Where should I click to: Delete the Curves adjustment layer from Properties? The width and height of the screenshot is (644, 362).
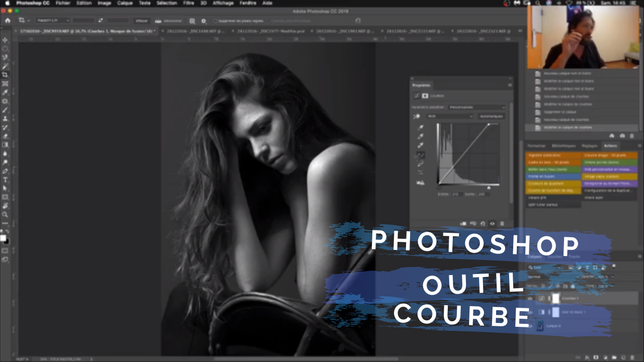[x=502, y=224]
